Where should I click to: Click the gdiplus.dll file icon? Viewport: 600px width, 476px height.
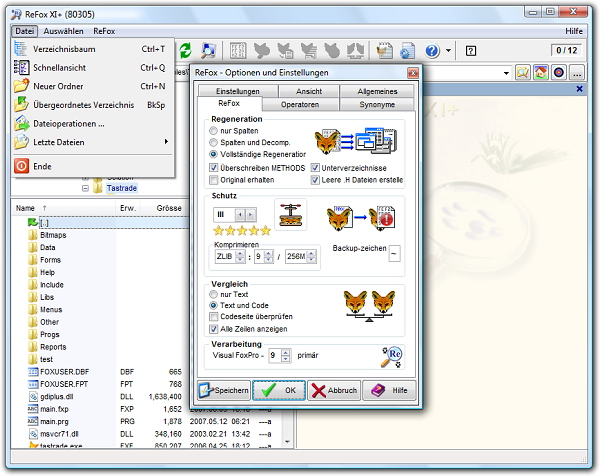click(33, 396)
